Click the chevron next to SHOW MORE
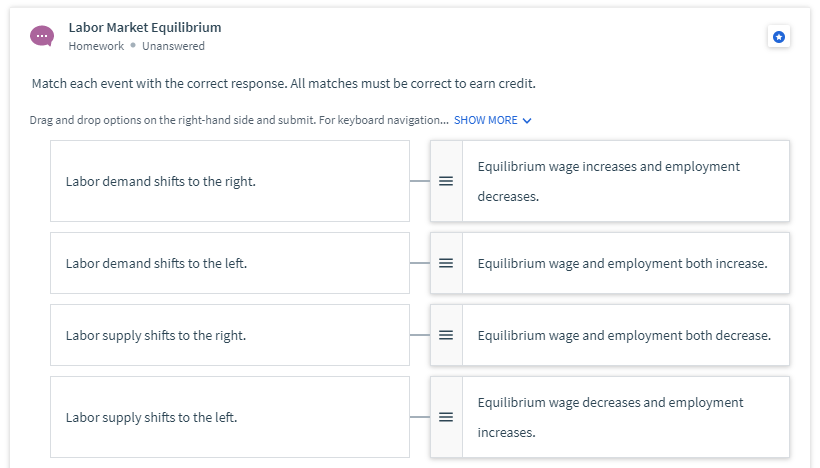This screenshot has height=468, width=820. tap(527, 121)
